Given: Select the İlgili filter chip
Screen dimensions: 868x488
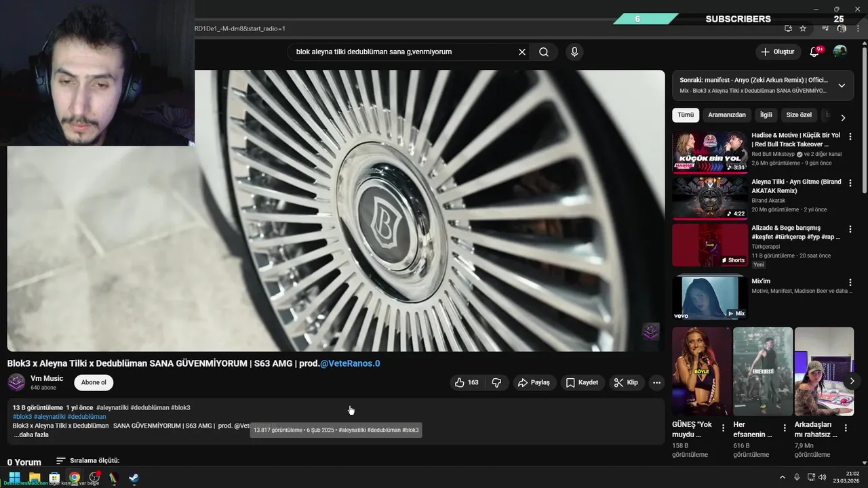Looking at the screenshot, I should 766,115.
